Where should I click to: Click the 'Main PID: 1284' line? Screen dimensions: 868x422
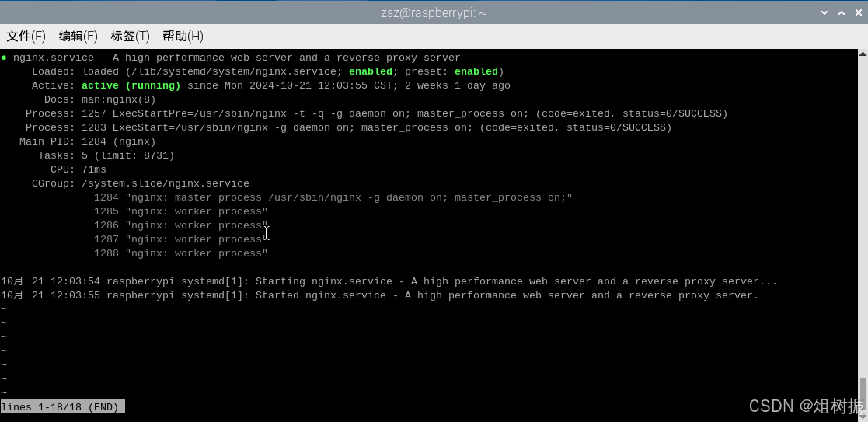pos(87,141)
